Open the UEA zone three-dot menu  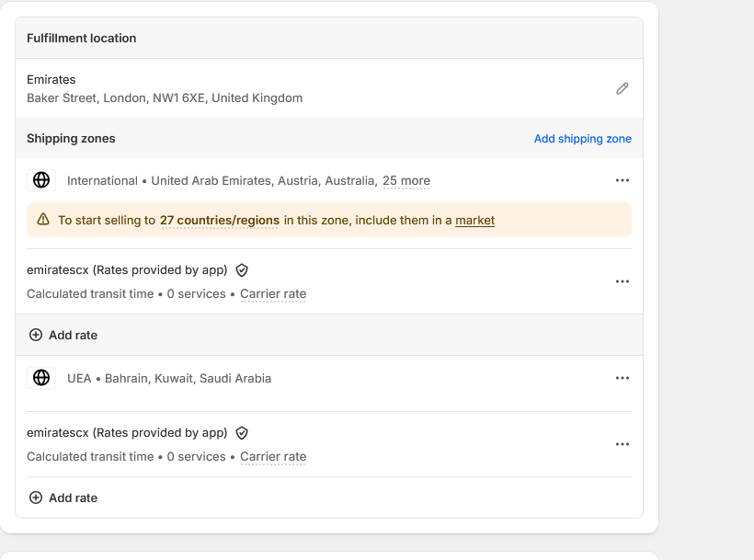click(623, 378)
